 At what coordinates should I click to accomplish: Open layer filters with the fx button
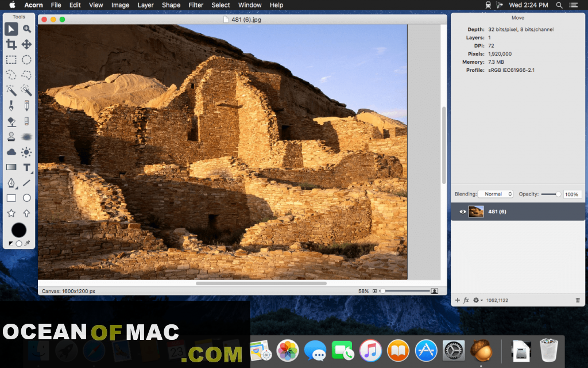pos(466,300)
